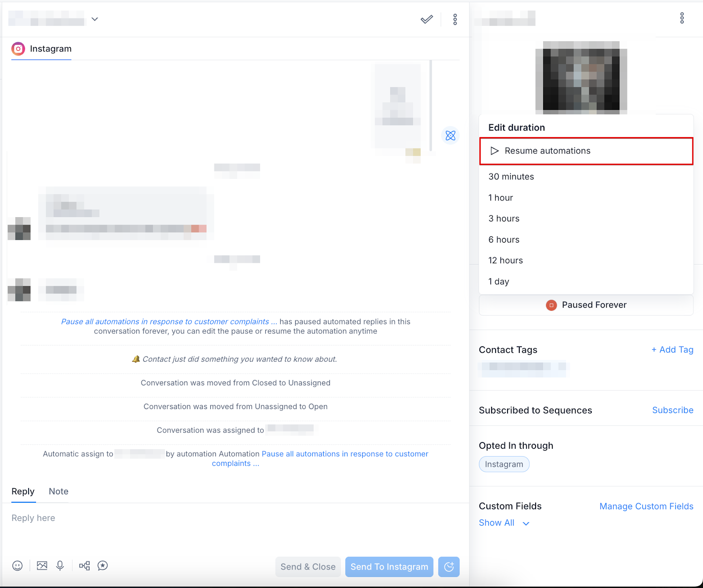Click Send To Instagram button
703x588 pixels.
click(x=389, y=567)
